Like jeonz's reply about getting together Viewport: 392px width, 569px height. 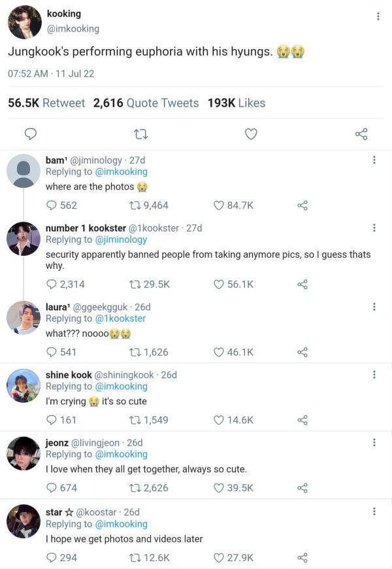click(x=220, y=487)
